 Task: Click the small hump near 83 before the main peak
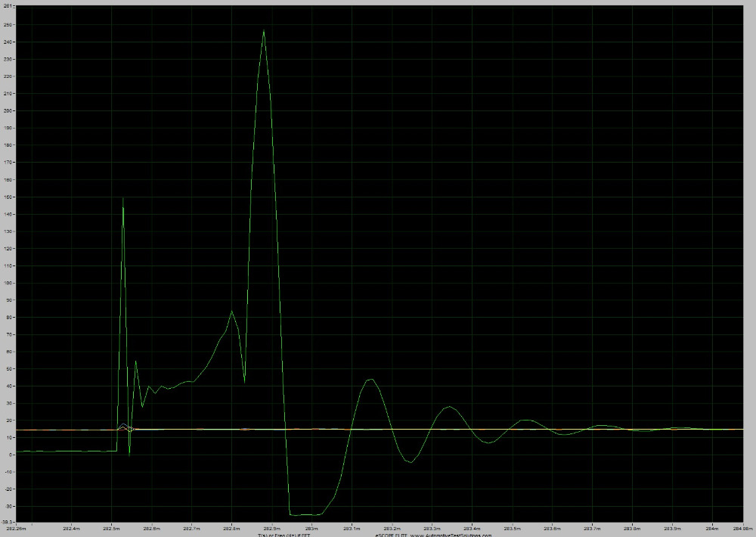point(231,312)
